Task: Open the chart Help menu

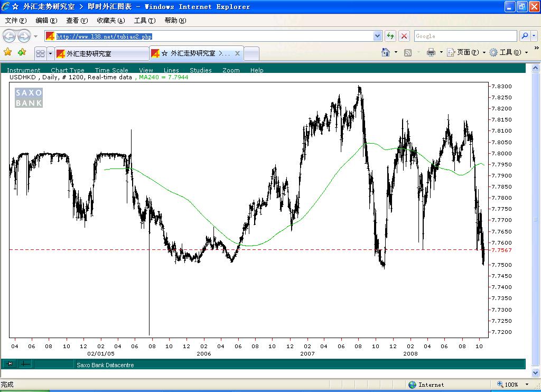Action: click(x=257, y=70)
